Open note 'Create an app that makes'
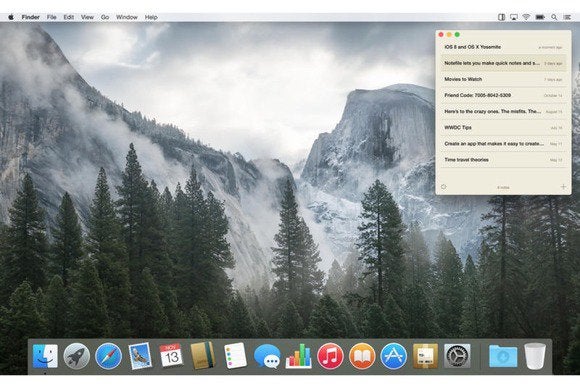Viewport: 580px width, 388px height. click(x=503, y=144)
